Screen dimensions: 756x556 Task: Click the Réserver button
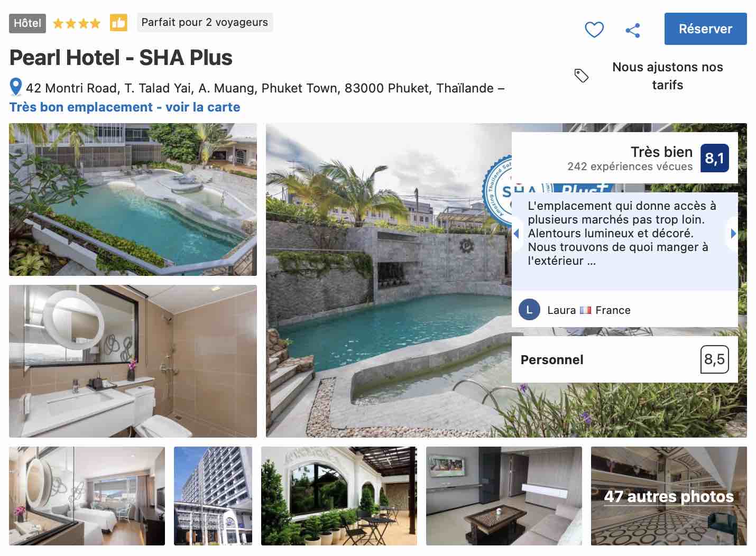[705, 29]
